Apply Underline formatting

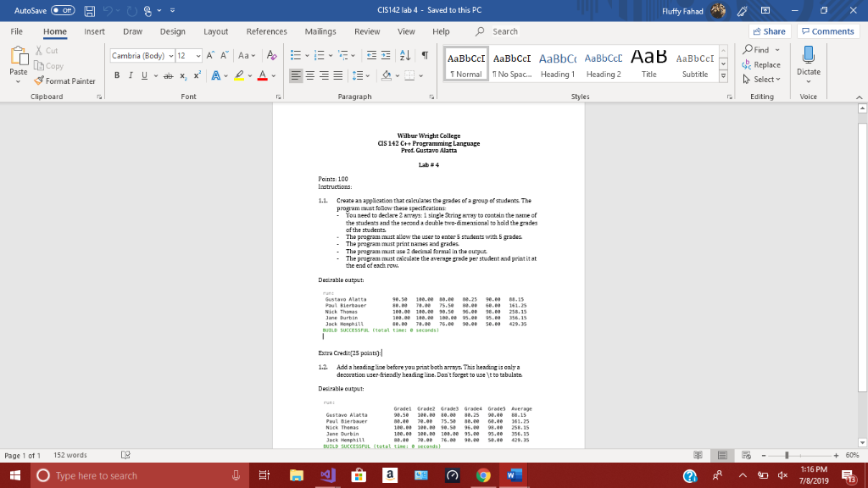tap(144, 75)
